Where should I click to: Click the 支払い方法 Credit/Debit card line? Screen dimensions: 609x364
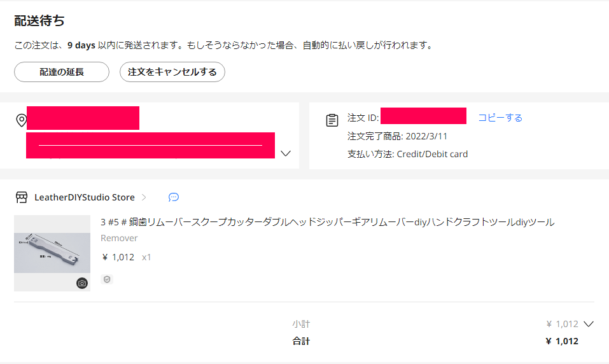(x=407, y=154)
